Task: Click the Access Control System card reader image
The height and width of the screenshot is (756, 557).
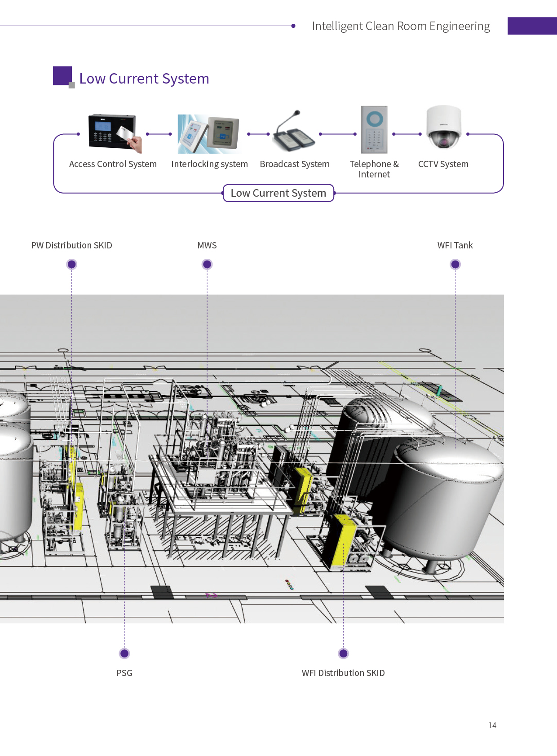Action: [114, 133]
